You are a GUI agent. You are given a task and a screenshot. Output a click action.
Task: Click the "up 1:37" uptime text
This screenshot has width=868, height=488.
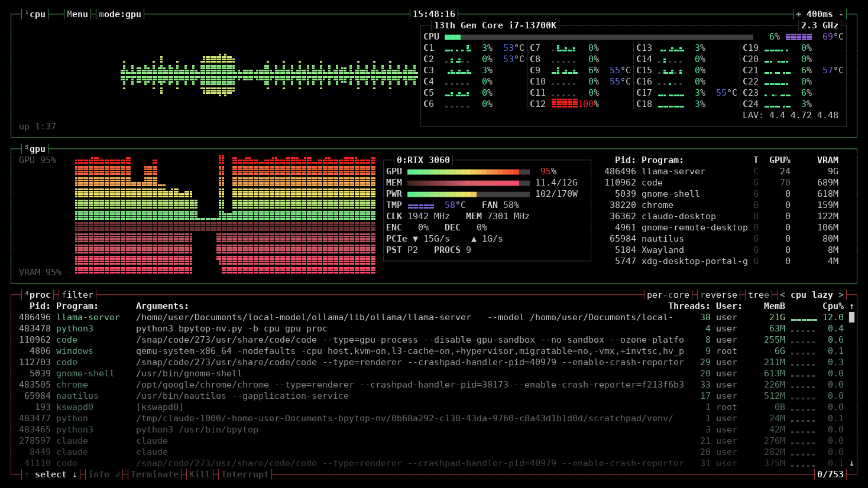pos(37,126)
